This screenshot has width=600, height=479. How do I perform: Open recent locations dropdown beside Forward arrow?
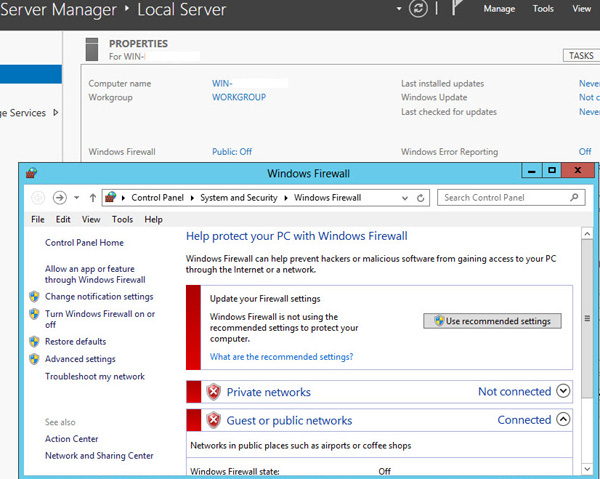[x=77, y=198]
